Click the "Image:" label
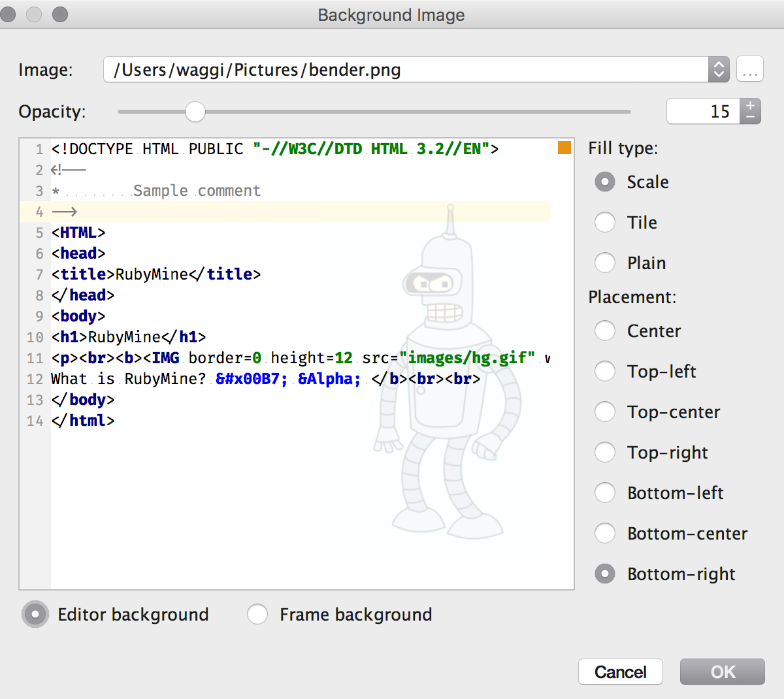The width and height of the screenshot is (784, 699). pyautogui.click(x=46, y=70)
